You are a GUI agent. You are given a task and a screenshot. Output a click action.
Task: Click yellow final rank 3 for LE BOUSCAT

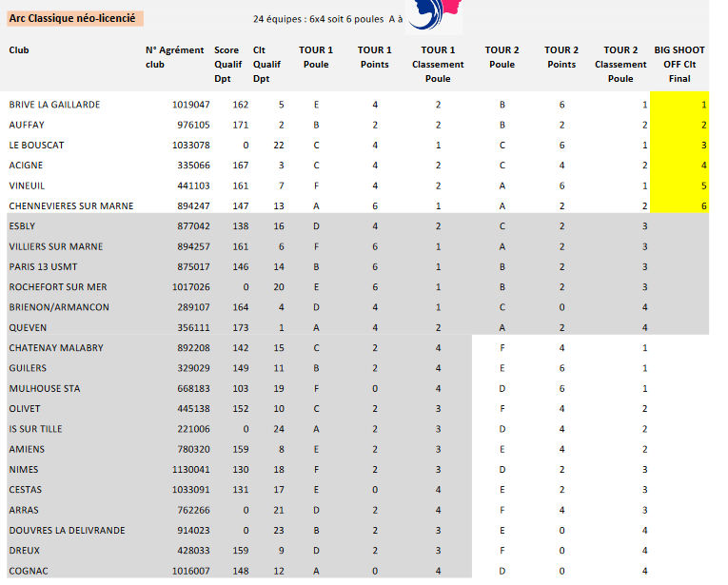click(679, 146)
